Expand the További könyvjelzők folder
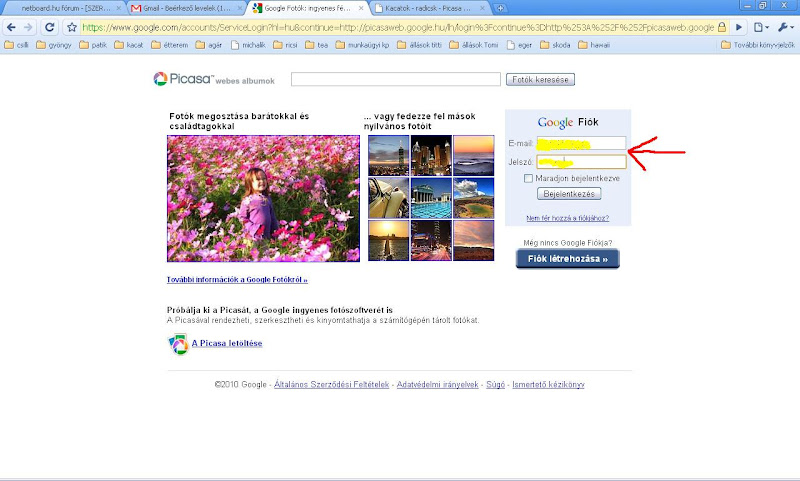 pyautogui.click(x=758, y=45)
